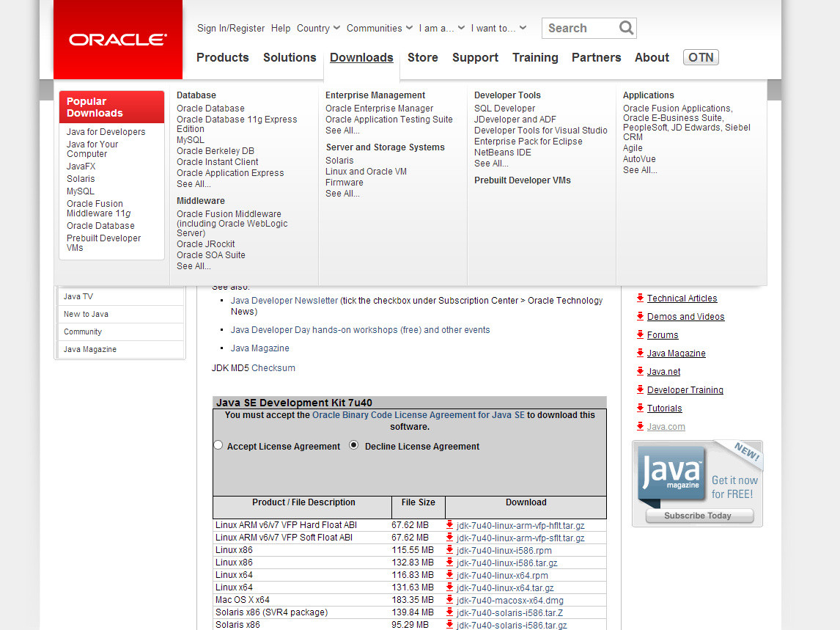Image resolution: width=840 pixels, height=630 pixels.
Task: Click download arrow icon beside Technical Articles
Action: tap(640, 298)
